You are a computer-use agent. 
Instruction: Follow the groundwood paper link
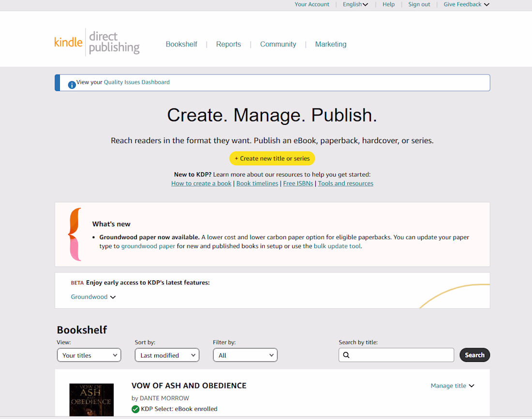coord(148,246)
